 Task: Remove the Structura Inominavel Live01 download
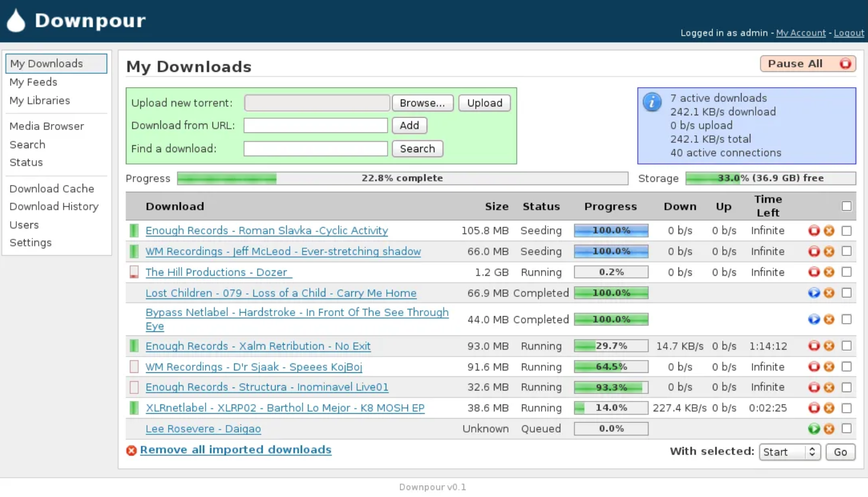click(x=829, y=387)
